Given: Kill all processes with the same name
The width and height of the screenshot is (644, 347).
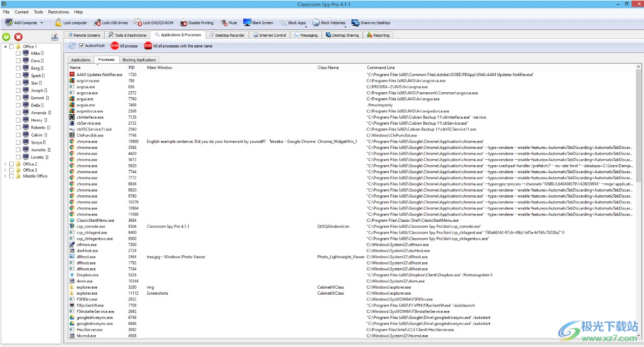Looking at the screenshot, I should pos(178,46).
